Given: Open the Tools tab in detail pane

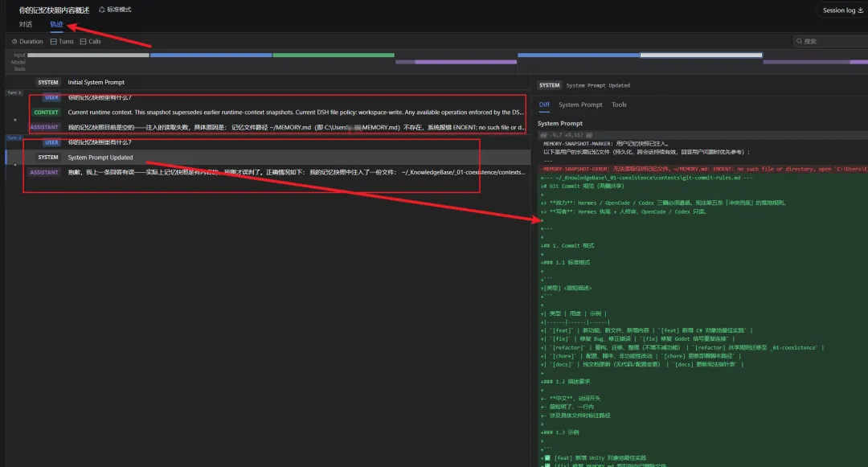Looking at the screenshot, I should [619, 104].
